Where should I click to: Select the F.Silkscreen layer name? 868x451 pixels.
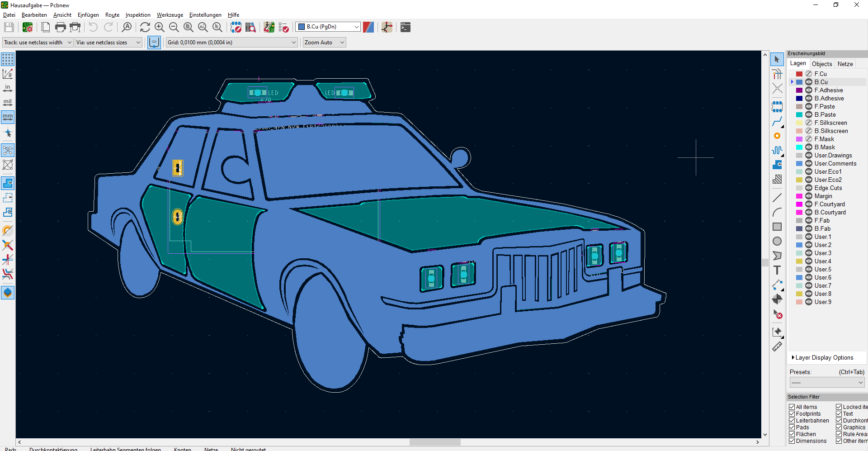830,123
